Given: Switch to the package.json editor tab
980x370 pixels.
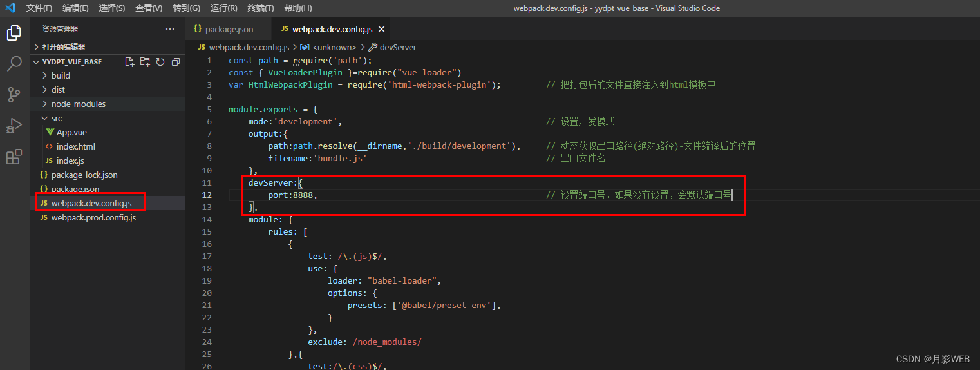Looking at the screenshot, I should 229,29.
